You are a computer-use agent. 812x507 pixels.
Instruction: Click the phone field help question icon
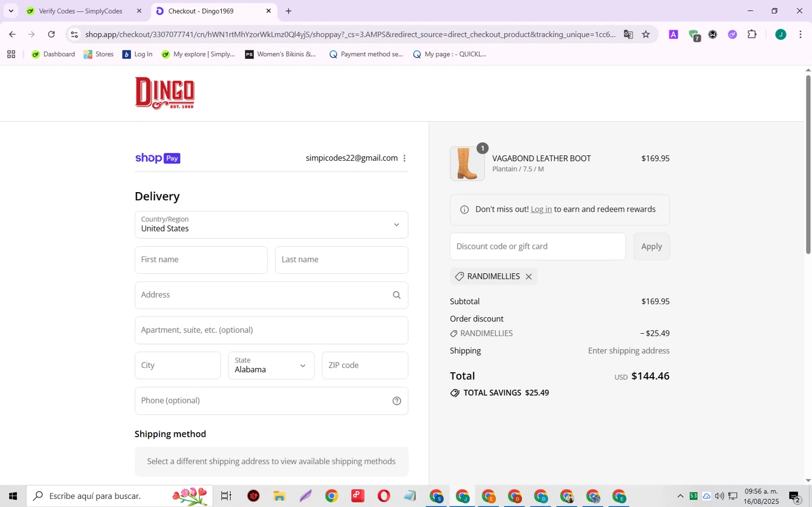coord(397,401)
